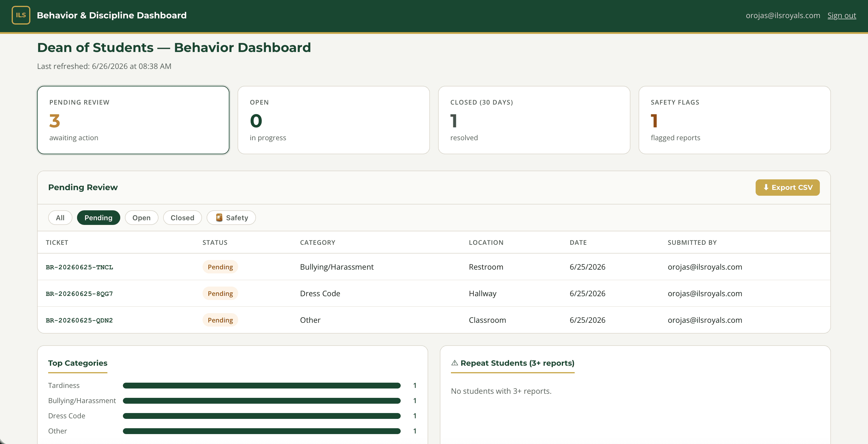Click the CATEGORY column header
Screen dimensions: 868x444
(x=318, y=242)
